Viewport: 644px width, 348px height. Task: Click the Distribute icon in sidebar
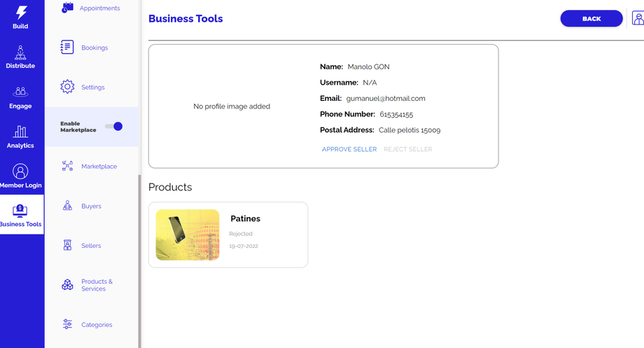click(21, 52)
